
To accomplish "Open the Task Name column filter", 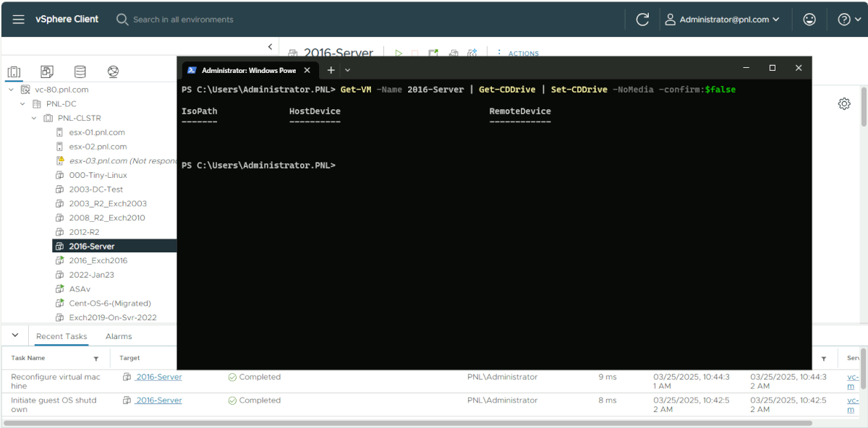I will [x=96, y=359].
